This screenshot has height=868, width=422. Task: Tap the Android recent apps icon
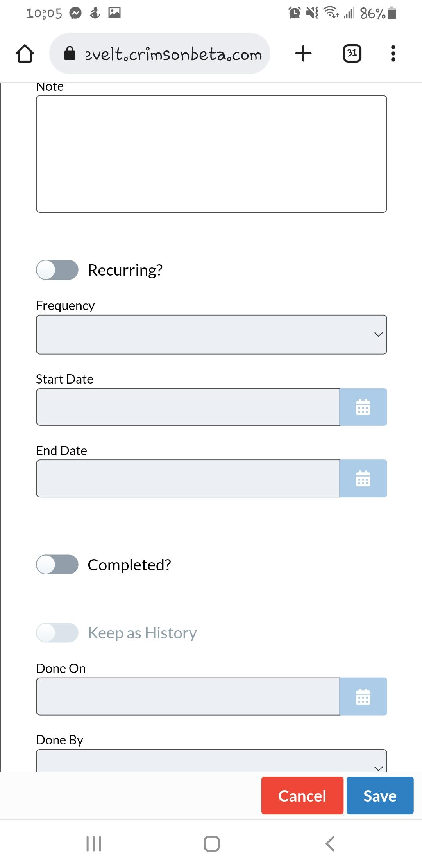94,843
